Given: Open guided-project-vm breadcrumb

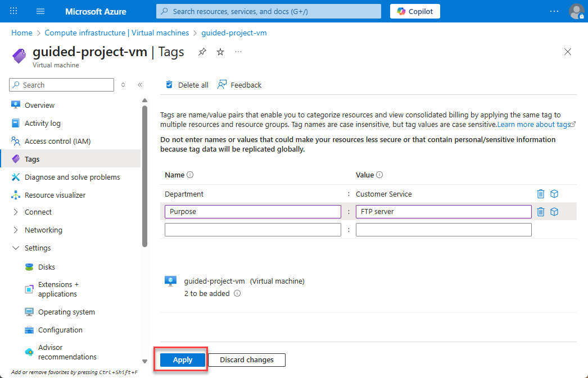Looking at the screenshot, I should coord(234,33).
